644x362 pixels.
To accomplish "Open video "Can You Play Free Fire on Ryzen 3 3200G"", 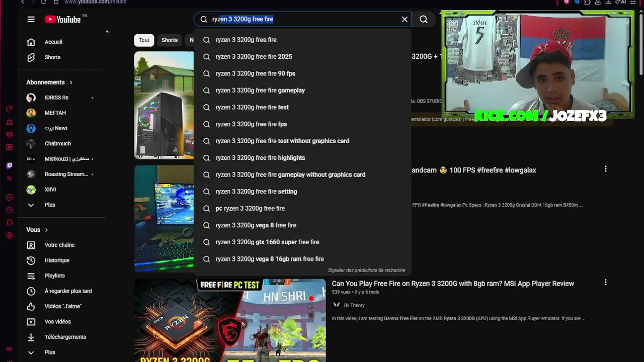I will 453,284.
